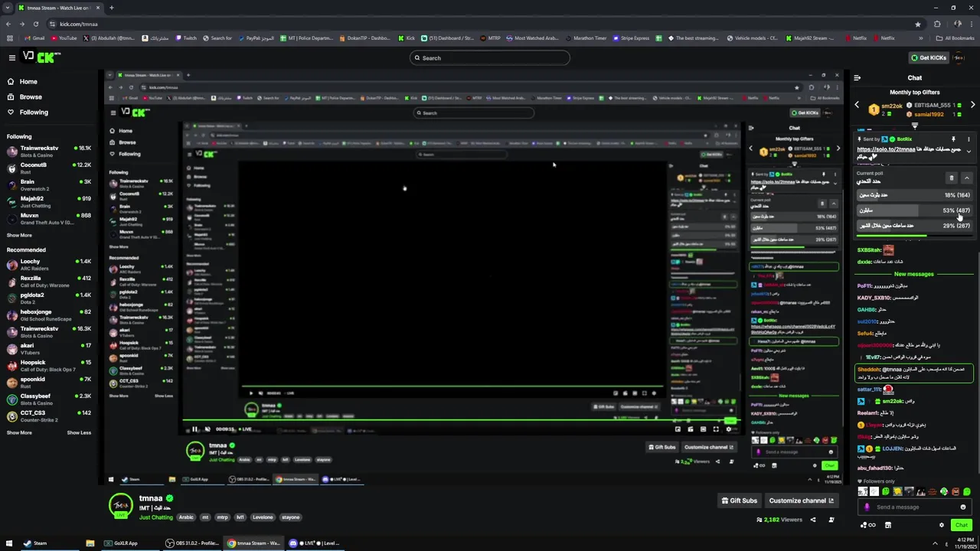Open pinned message options menu
Image resolution: width=980 pixels, height=551 pixels.
pyautogui.click(x=969, y=139)
